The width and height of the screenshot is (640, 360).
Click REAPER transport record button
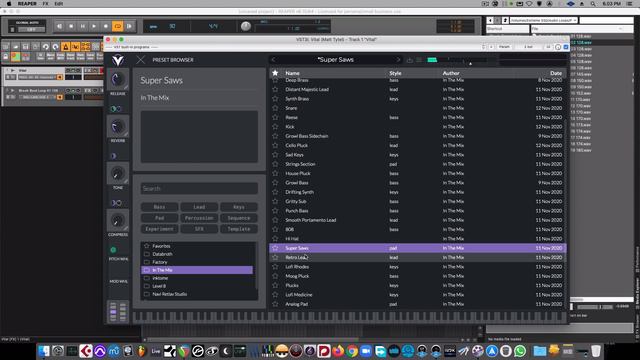106,26
